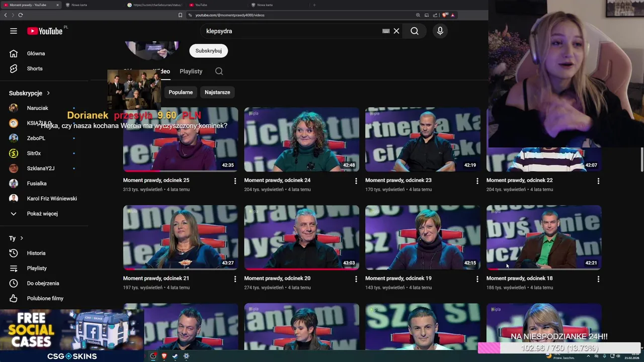Play thumbnail of odcinek 18
The width and height of the screenshot is (644, 362).
[x=544, y=237]
